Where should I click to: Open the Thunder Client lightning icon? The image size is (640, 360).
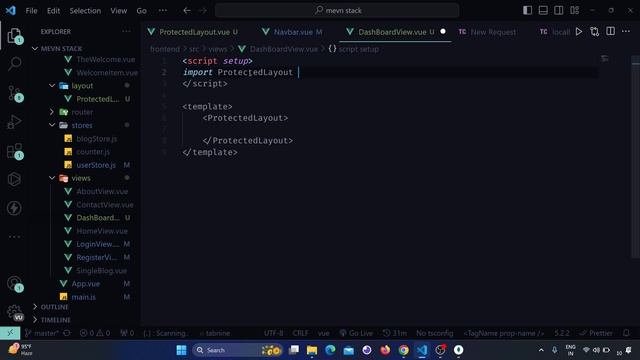point(14,208)
